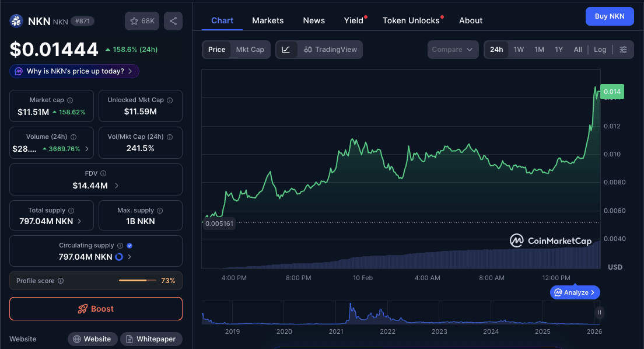Image resolution: width=644 pixels, height=349 pixels.
Task: Open the Compare dropdown
Action: [453, 49]
